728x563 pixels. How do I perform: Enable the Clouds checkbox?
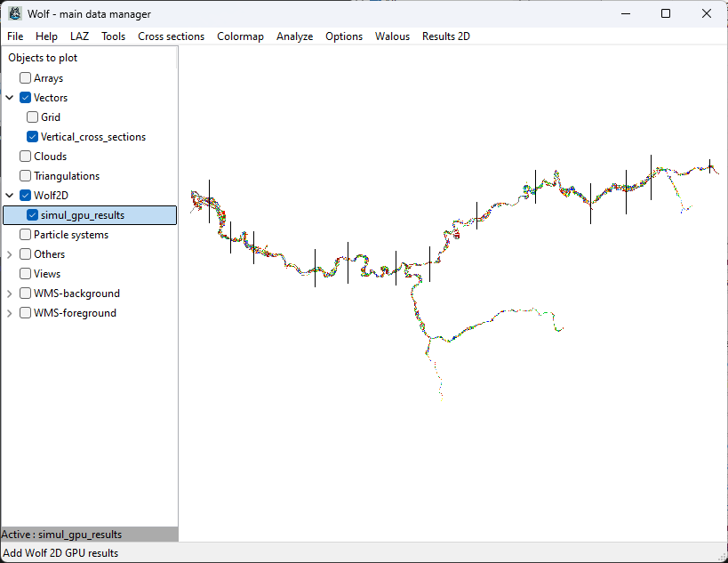pos(25,157)
